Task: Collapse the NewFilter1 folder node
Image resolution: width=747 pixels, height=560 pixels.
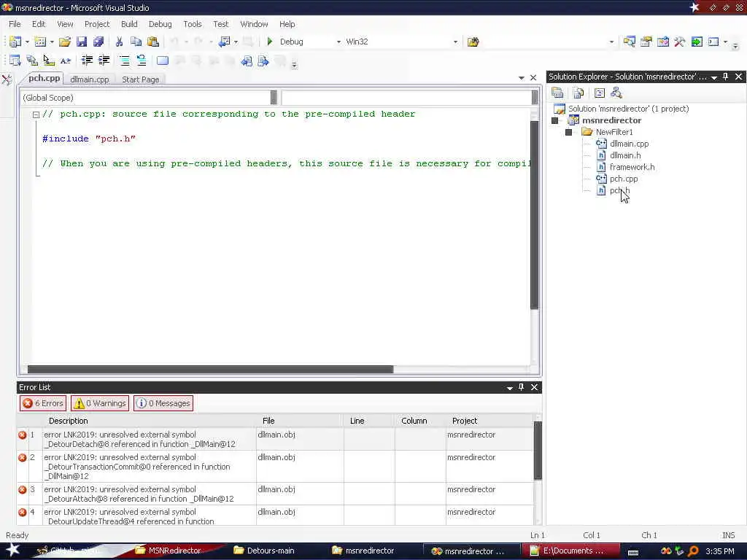Action: click(569, 132)
